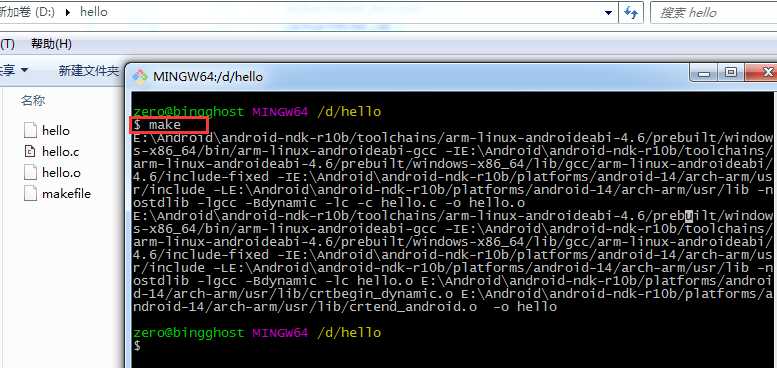
Task: Click the first zero@bingghost prompt text
Action: pyautogui.click(x=189, y=112)
